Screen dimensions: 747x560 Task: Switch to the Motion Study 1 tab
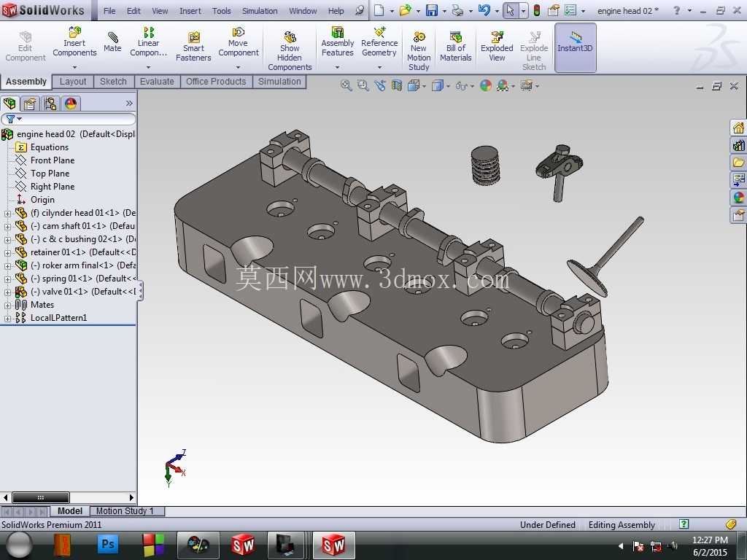[125, 511]
